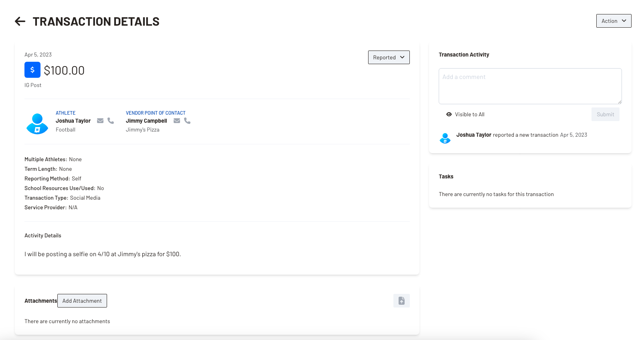Click the file upload icon in Attachments
Viewport: 644px width, 340px height.
coord(401,301)
